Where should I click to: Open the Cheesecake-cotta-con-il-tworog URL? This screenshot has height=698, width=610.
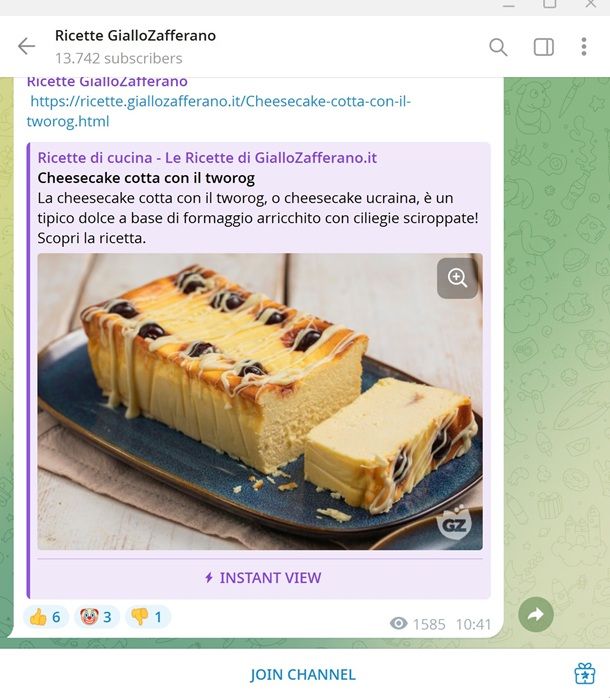pos(218,111)
